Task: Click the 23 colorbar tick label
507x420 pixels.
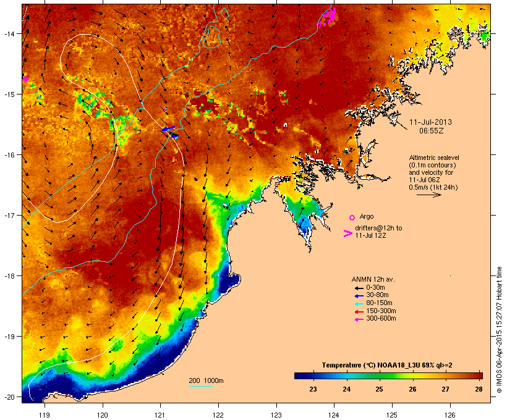Action: [313, 389]
